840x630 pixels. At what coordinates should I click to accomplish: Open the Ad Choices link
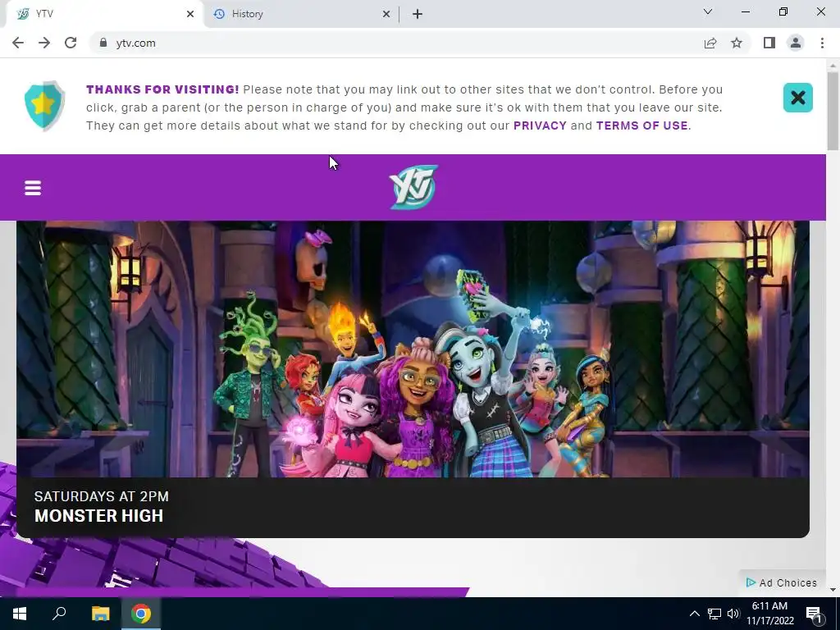pyautogui.click(x=782, y=583)
